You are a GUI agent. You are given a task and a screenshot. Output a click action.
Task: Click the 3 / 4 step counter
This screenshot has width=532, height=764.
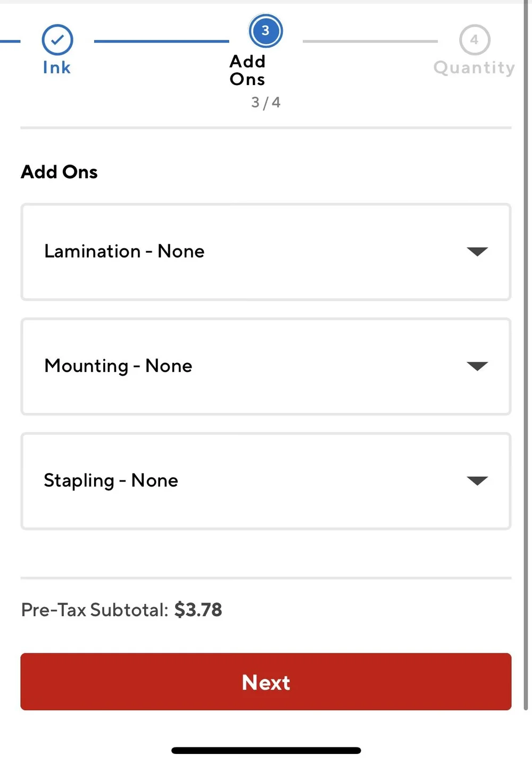(x=265, y=102)
